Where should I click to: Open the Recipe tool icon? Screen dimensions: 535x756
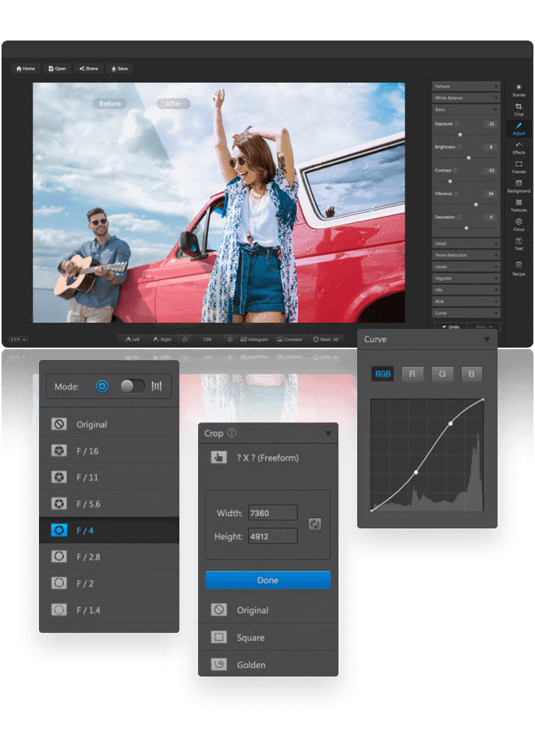pos(519,269)
